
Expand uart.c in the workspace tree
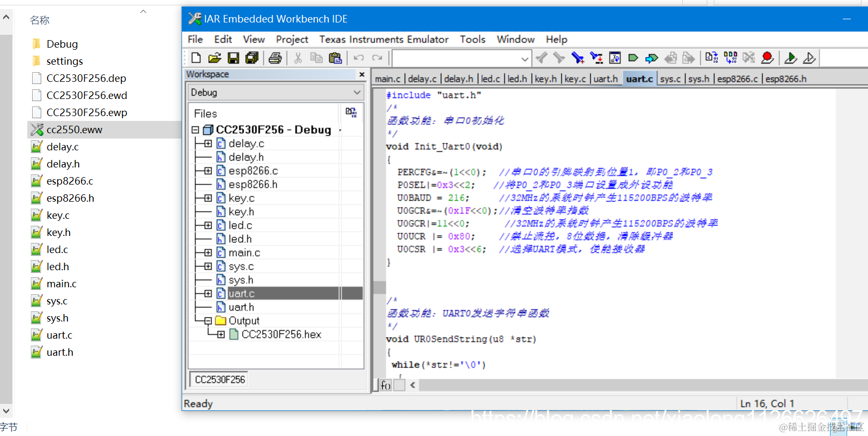[x=208, y=293]
